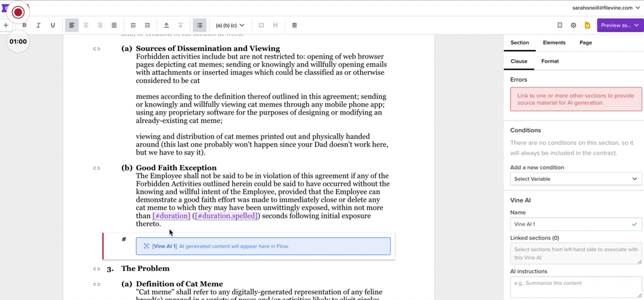The height and width of the screenshot is (300, 644).
Task: Select the Clause sub-tab
Action: click(519, 61)
